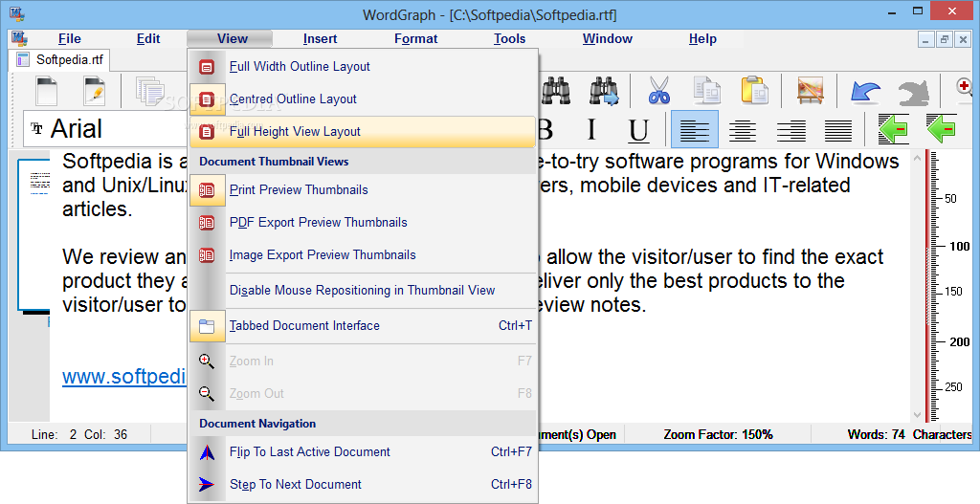Toggle Italic formatting button
980x504 pixels.
coord(590,130)
